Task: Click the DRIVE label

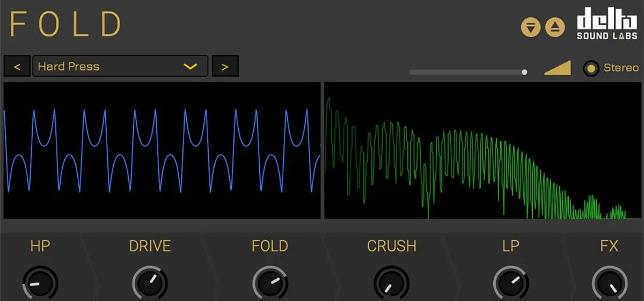Action: pos(150,246)
